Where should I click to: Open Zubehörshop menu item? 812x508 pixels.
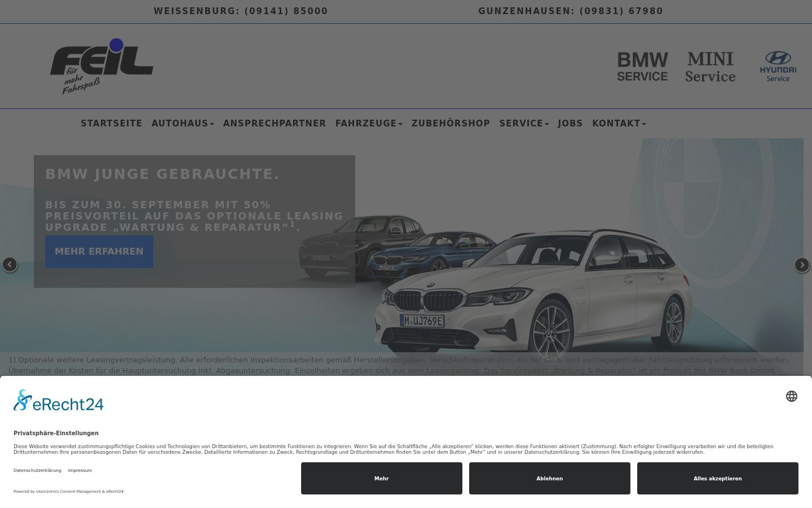coord(451,123)
